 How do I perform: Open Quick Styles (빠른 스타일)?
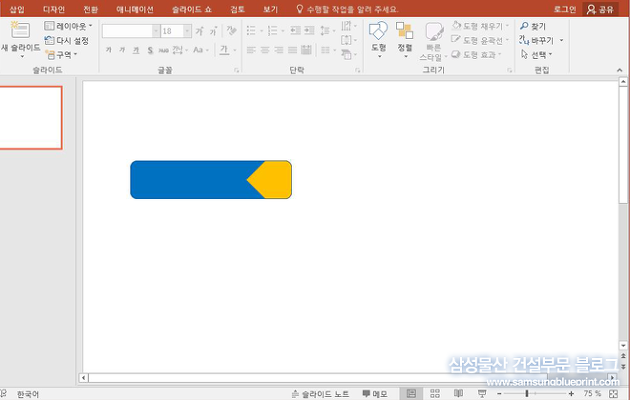click(433, 41)
